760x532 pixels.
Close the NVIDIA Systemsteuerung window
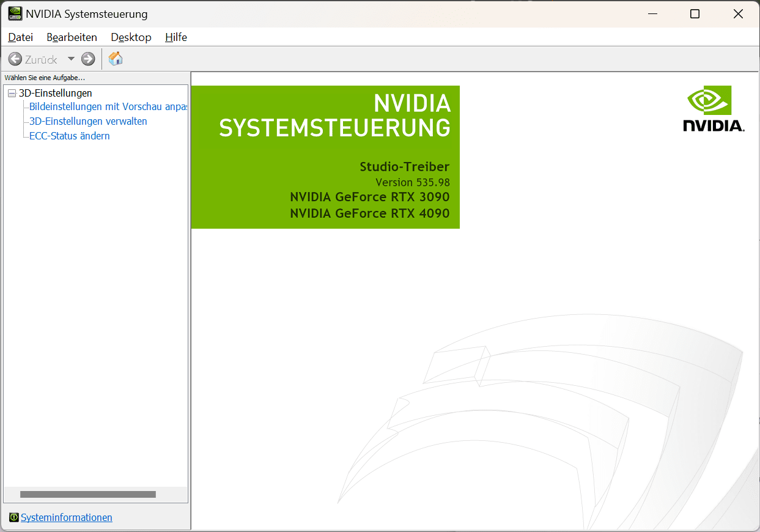738,13
